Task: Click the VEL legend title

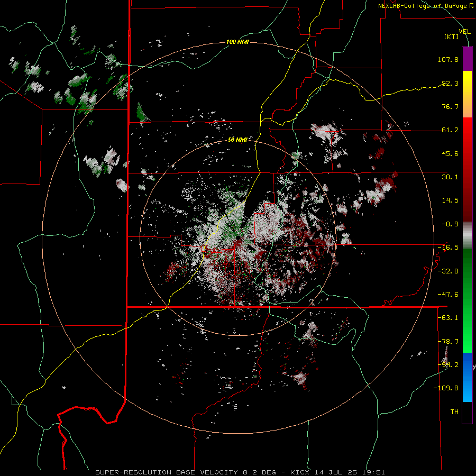Action: tap(464, 32)
